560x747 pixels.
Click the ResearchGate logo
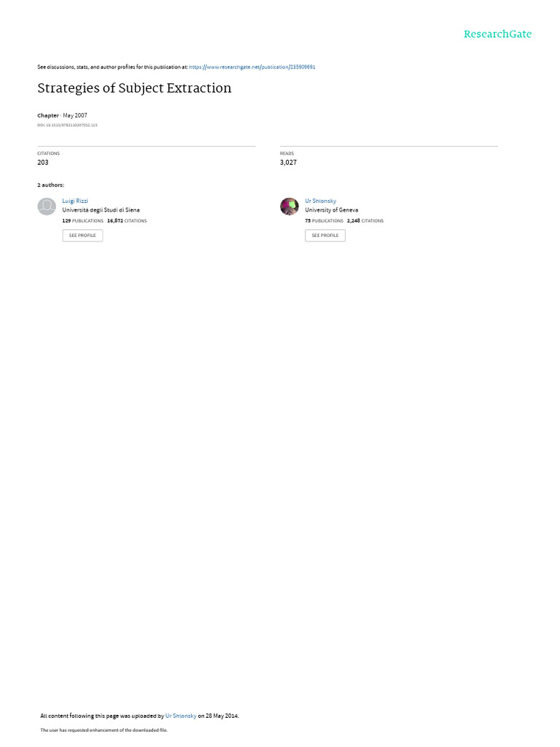(x=497, y=34)
